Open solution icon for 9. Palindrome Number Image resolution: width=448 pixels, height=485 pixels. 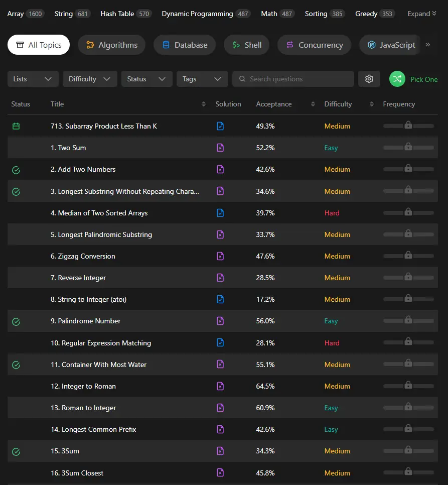pyautogui.click(x=220, y=321)
